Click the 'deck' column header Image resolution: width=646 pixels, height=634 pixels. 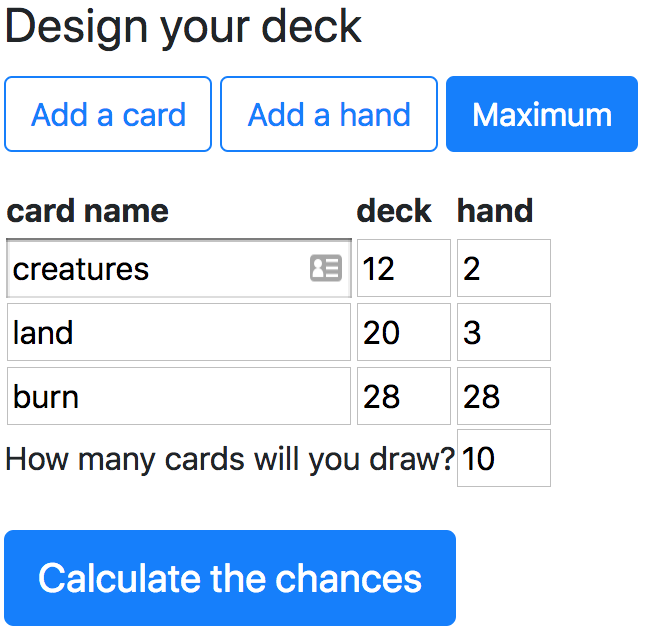pos(394,211)
